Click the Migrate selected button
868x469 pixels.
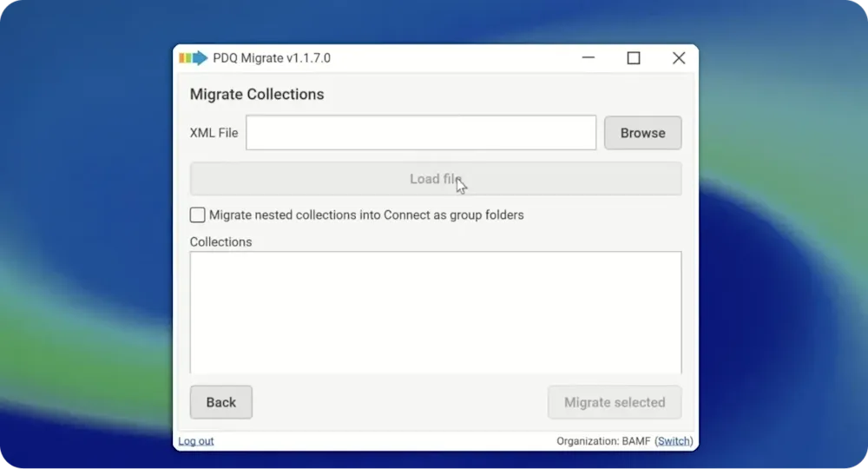[x=615, y=402]
